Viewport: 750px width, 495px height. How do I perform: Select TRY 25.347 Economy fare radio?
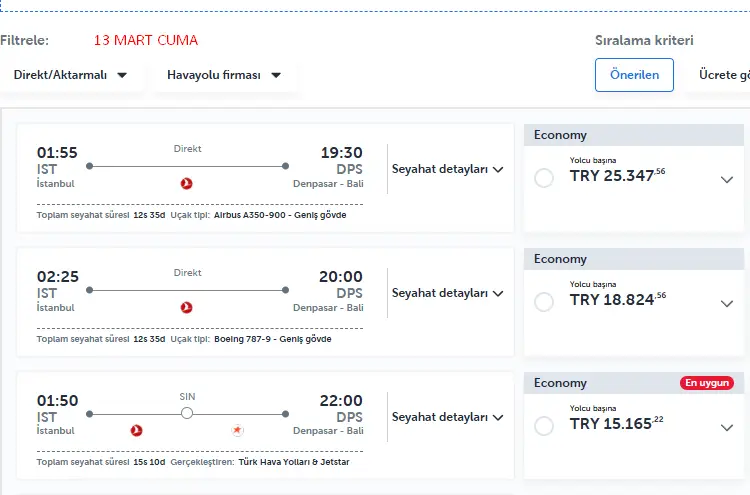point(544,178)
